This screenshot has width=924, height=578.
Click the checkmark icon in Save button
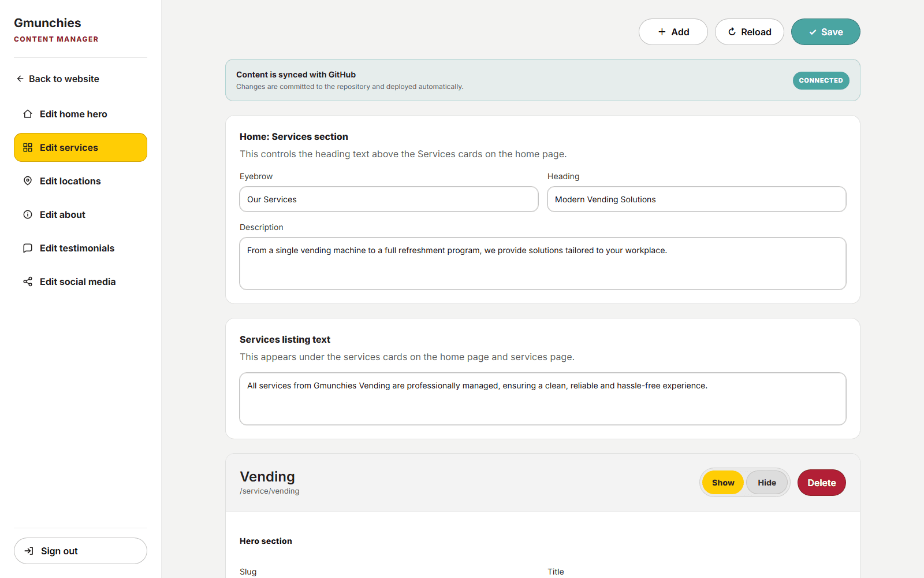pos(813,32)
